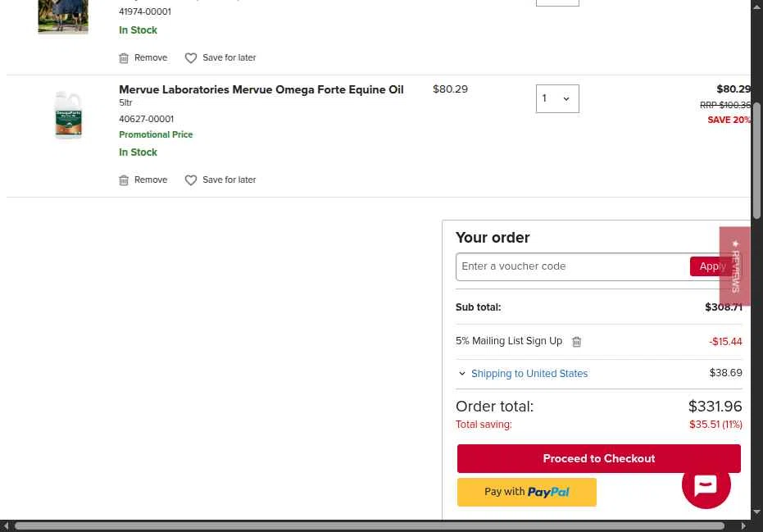The height and width of the screenshot is (532, 763).
Task: Proceed to Checkout
Action: 599,458
